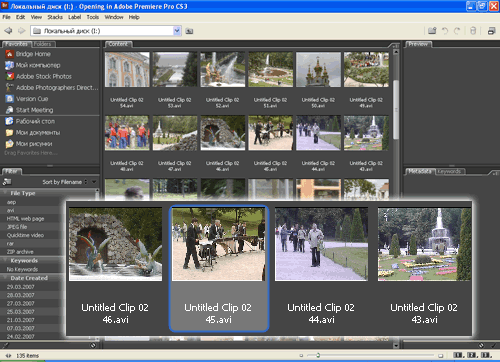Open the Stacks menu
Screen dimensions: 500x362
click(55, 17)
